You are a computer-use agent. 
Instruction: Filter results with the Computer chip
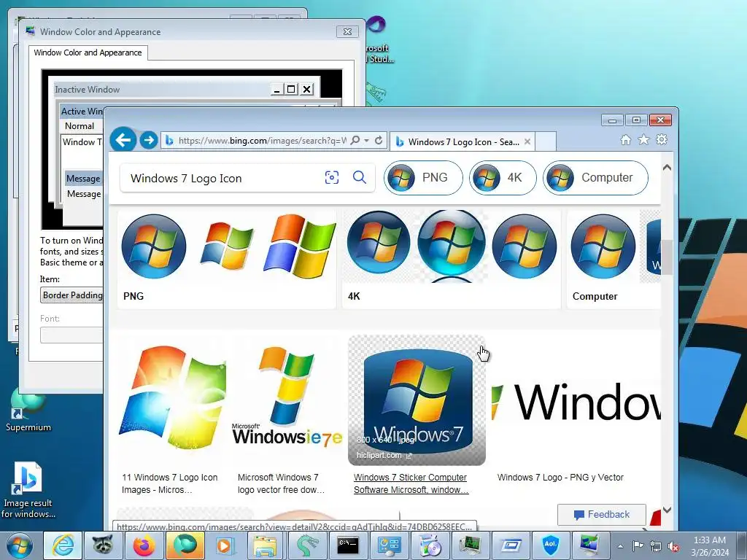coord(595,178)
